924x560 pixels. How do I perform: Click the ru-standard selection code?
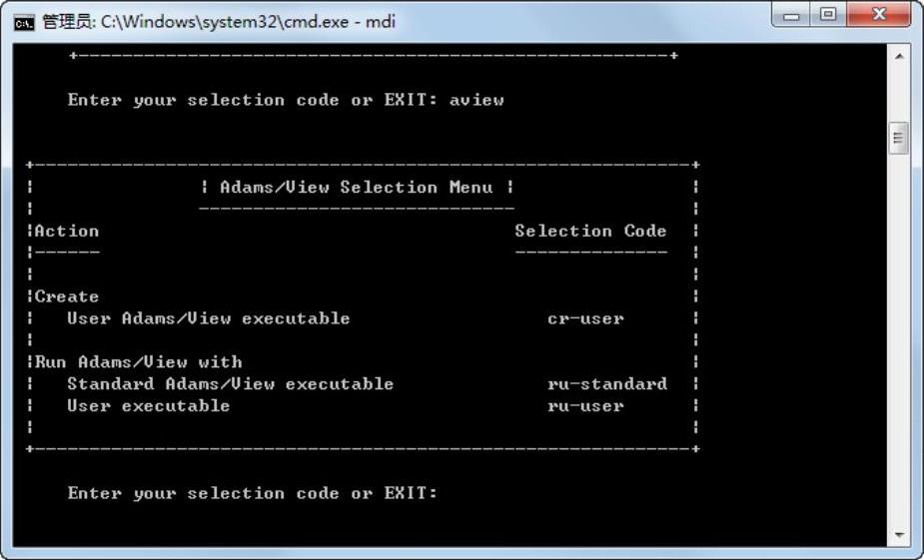click(x=606, y=384)
